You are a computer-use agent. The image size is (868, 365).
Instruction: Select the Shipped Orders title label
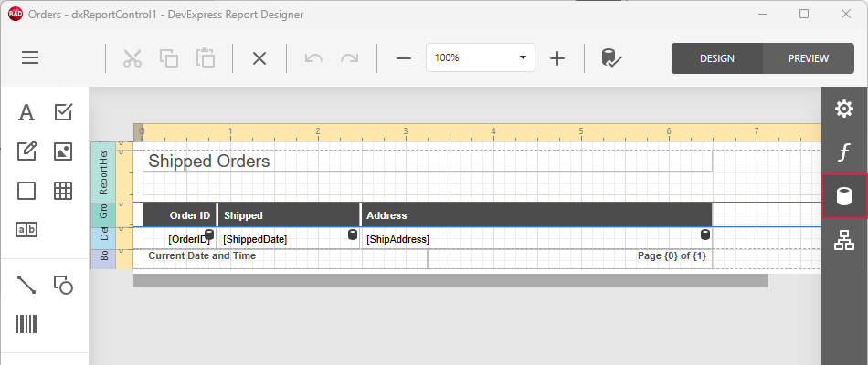point(428,161)
